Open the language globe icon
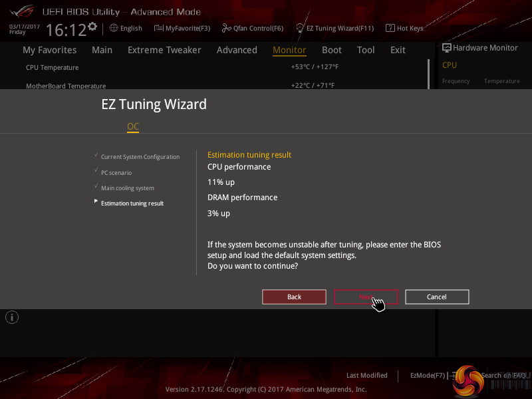This screenshot has height=399, width=532. [114, 28]
